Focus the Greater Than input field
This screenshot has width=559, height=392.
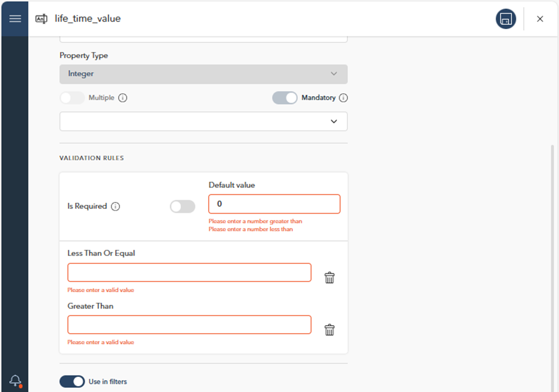coord(189,325)
